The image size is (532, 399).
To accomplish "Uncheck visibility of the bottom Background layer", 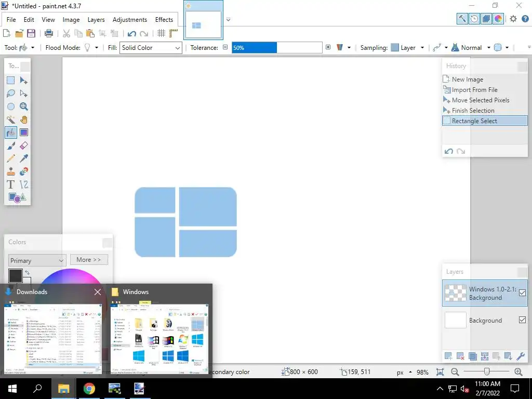I will (522, 320).
